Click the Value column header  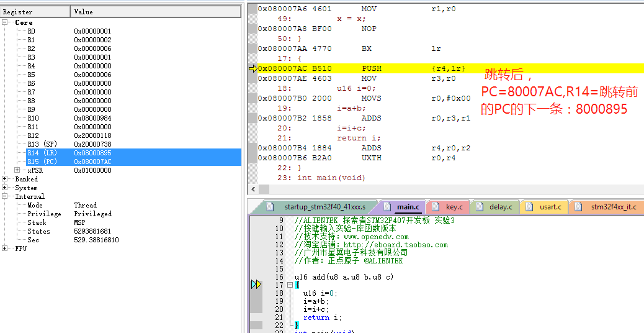(x=156, y=12)
